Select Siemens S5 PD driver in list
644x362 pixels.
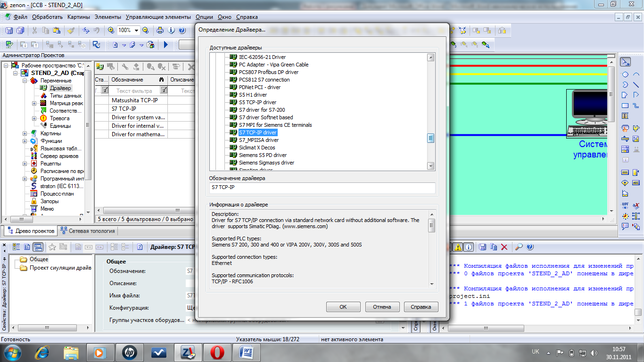coord(263,155)
